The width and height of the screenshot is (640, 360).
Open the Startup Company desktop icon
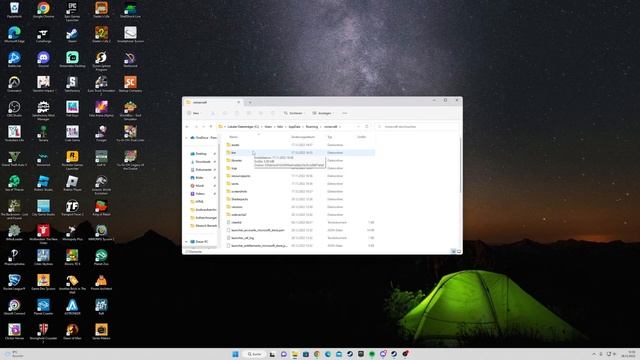pyautogui.click(x=130, y=84)
